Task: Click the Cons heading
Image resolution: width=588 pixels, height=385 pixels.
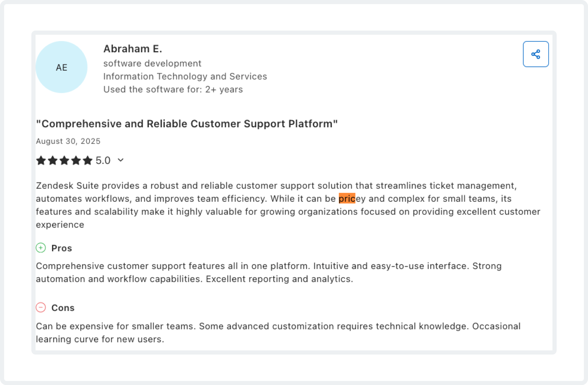Action: (x=63, y=308)
